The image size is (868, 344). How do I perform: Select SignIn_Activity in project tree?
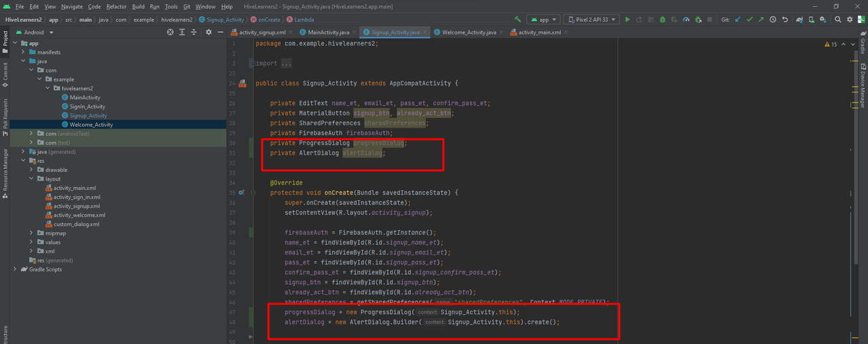(87, 107)
